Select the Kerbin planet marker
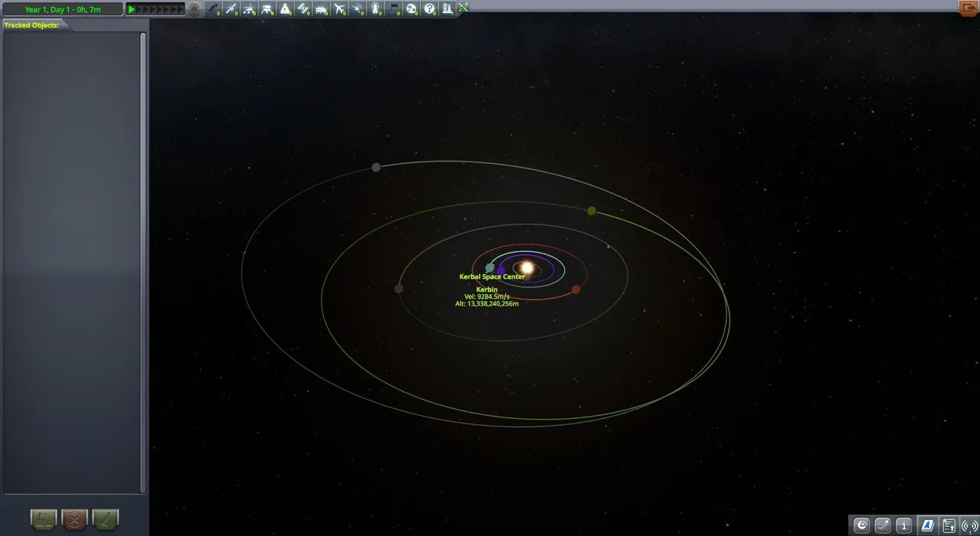The image size is (980, 536). (490, 268)
